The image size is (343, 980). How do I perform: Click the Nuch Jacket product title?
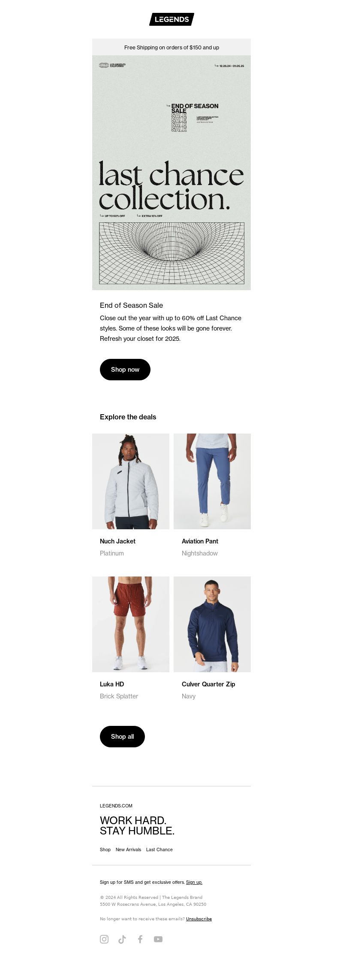117,541
